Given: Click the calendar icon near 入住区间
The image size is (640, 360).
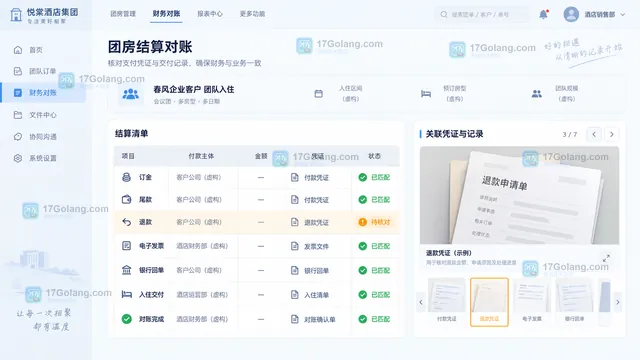Looking at the screenshot, I should pos(318,93).
